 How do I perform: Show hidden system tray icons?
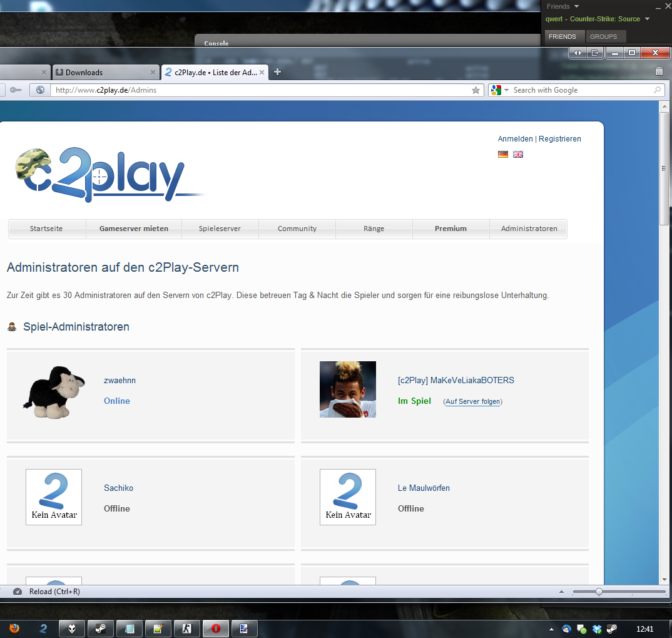(x=551, y=629)
